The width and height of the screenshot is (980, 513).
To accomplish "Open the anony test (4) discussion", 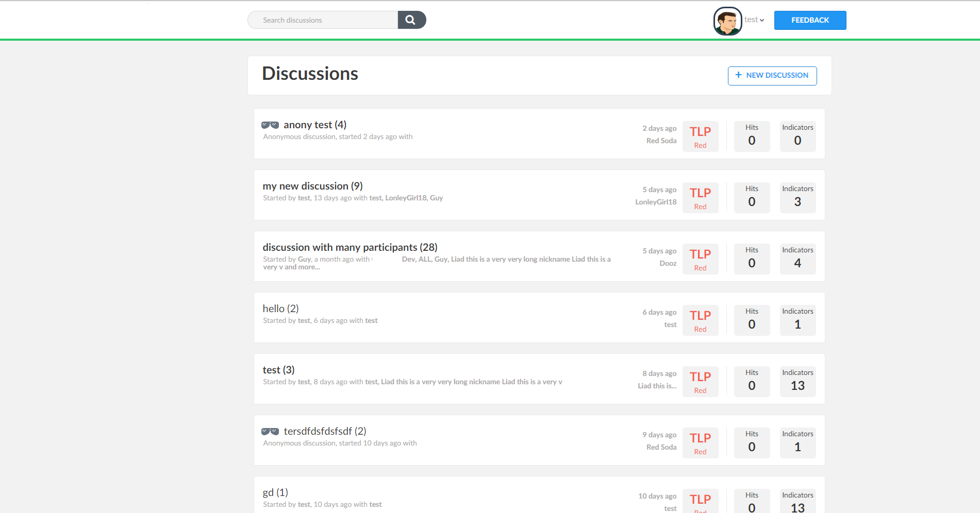I will [315, 125].
